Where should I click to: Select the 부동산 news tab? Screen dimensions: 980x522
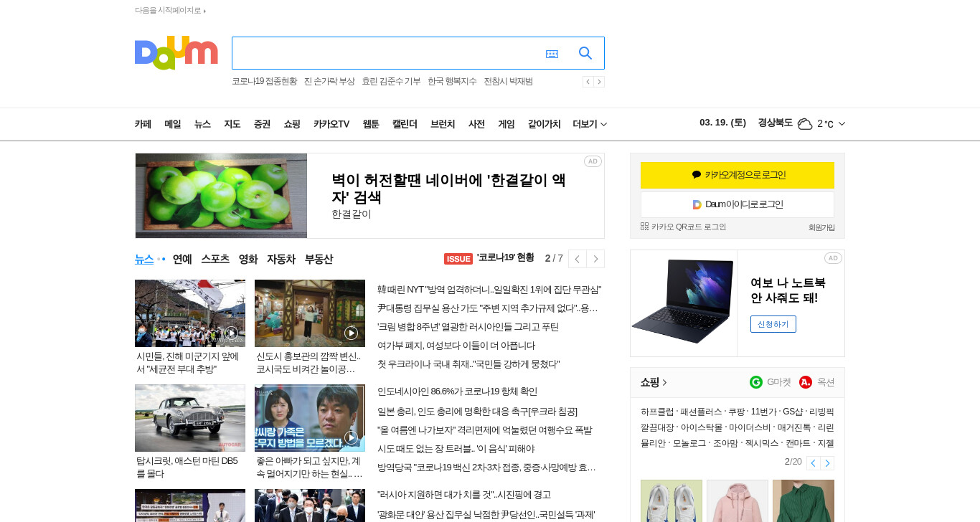tap(319, 259)
